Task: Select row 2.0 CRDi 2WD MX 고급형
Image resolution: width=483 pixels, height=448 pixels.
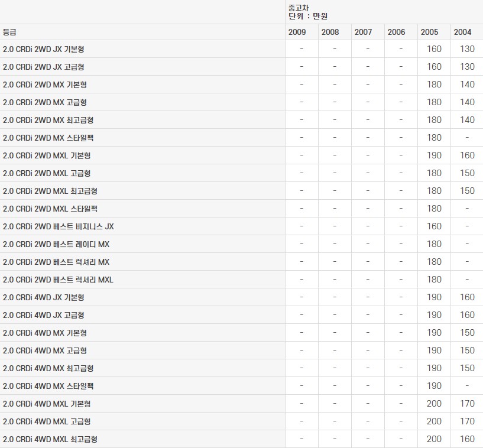Action: pos(241,102)
